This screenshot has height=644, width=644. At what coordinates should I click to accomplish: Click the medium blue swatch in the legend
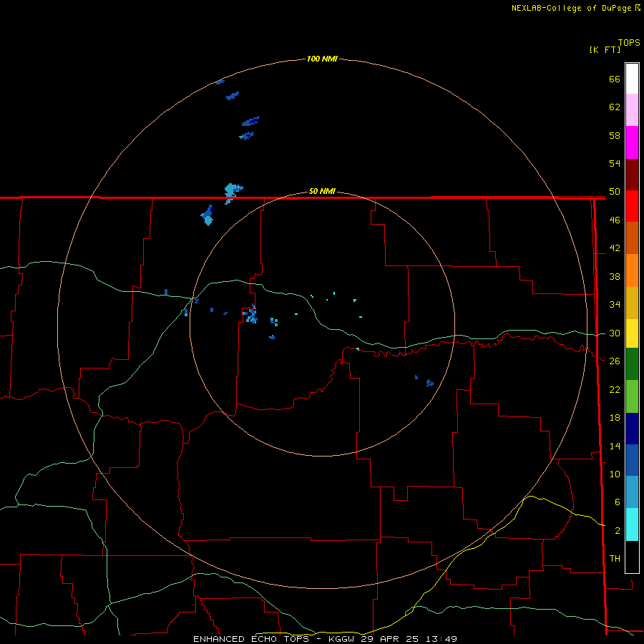(632, 460)
